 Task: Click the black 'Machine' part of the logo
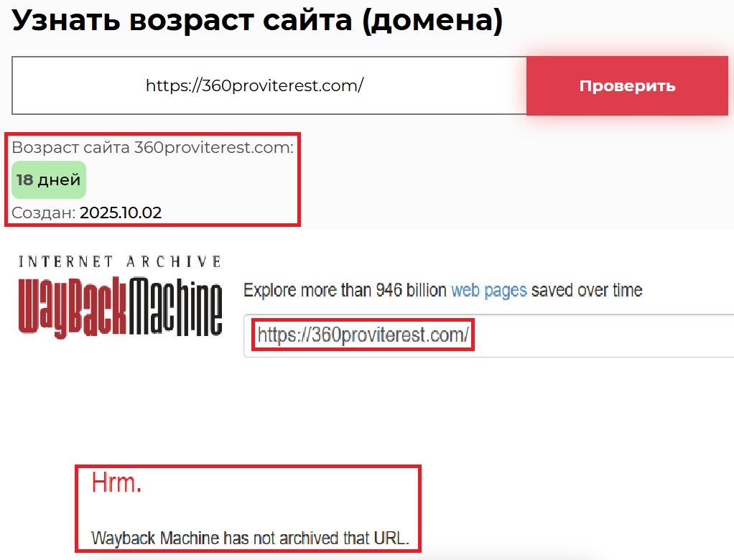(175, 307)
